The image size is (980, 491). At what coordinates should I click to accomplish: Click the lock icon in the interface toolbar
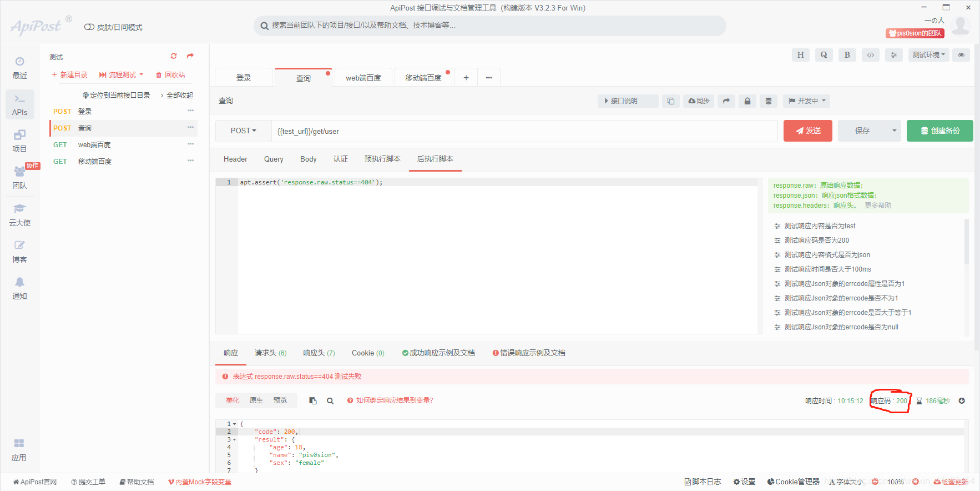coord(747,101)
